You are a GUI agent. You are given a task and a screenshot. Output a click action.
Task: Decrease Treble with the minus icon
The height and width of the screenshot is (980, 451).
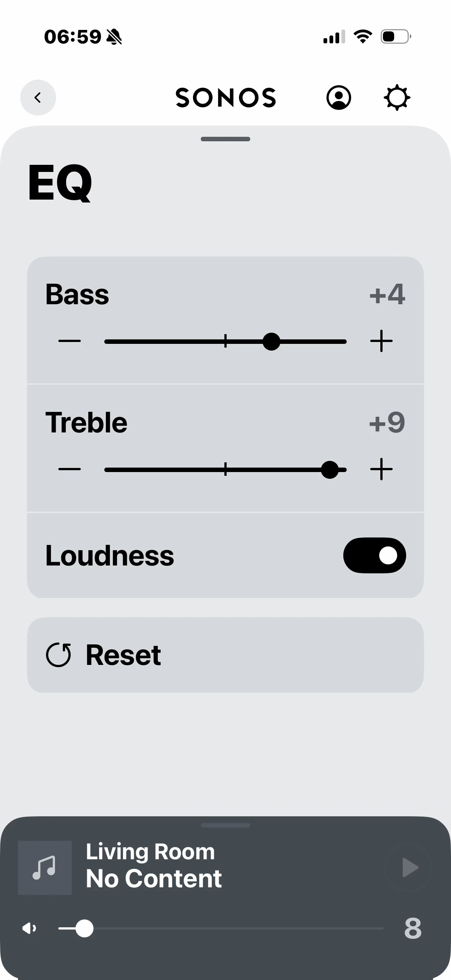[x=69, y=469]
